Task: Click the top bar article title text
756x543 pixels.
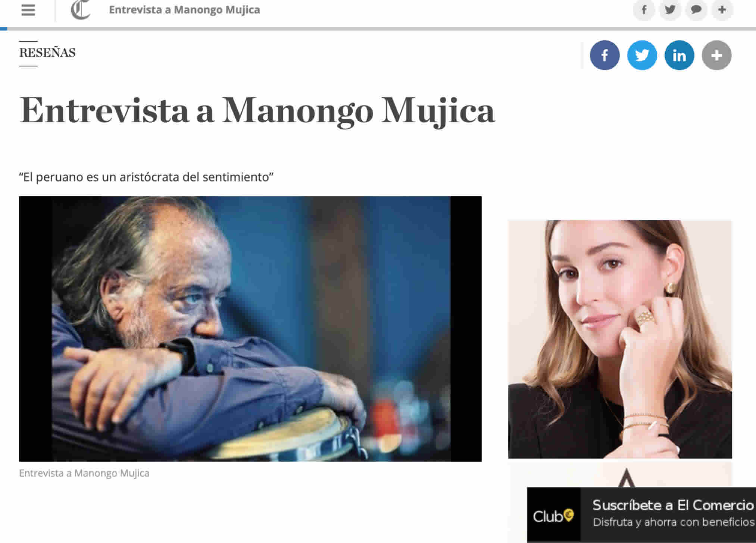Action: click(x=184, y=10)
